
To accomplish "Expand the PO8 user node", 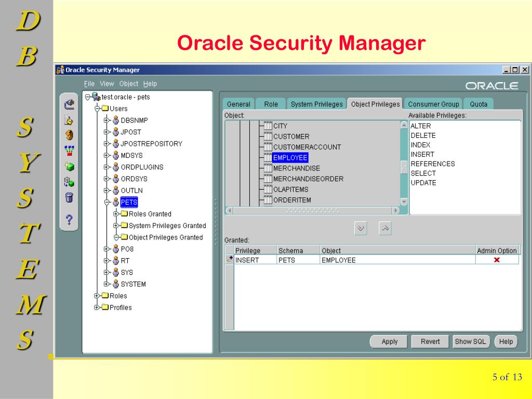I will coord(106,249).
